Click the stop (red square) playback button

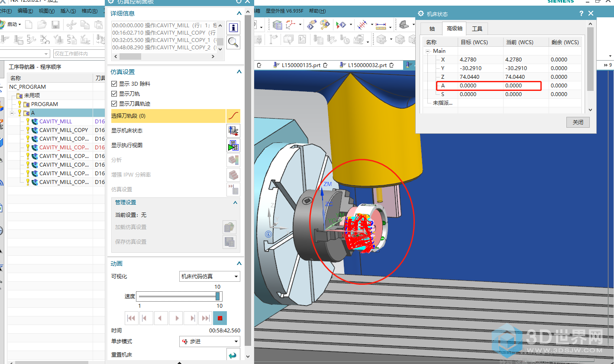[x=220, y=318]
